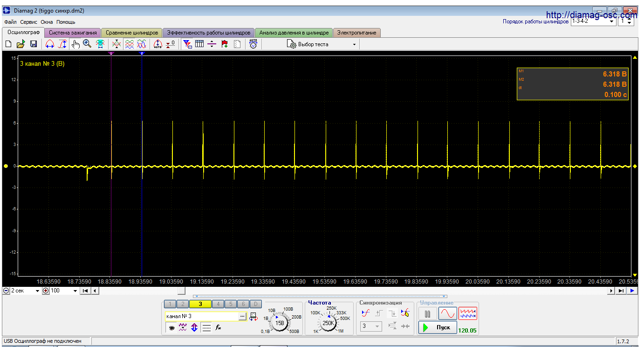Select the multi-waveform recorder mode button
Image resolution: width=644 pixels, height=347 pixels.
pos(468,313)
